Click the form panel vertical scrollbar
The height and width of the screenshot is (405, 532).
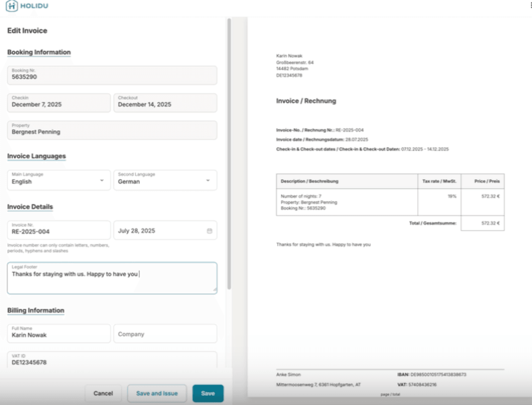pos(229,153)
